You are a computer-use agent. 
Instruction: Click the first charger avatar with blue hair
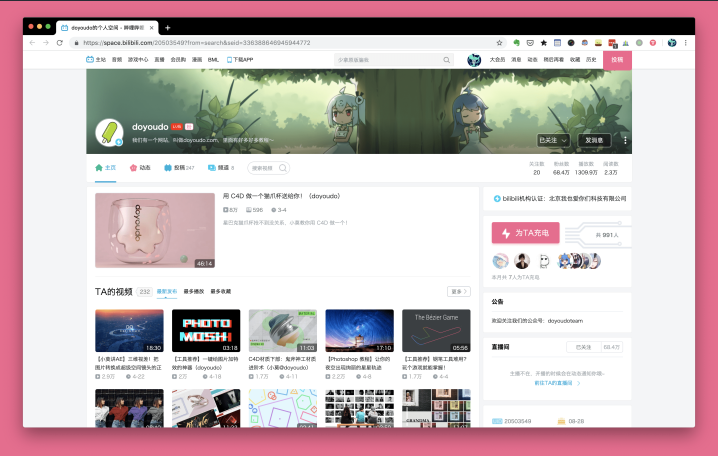coord(500,261)
